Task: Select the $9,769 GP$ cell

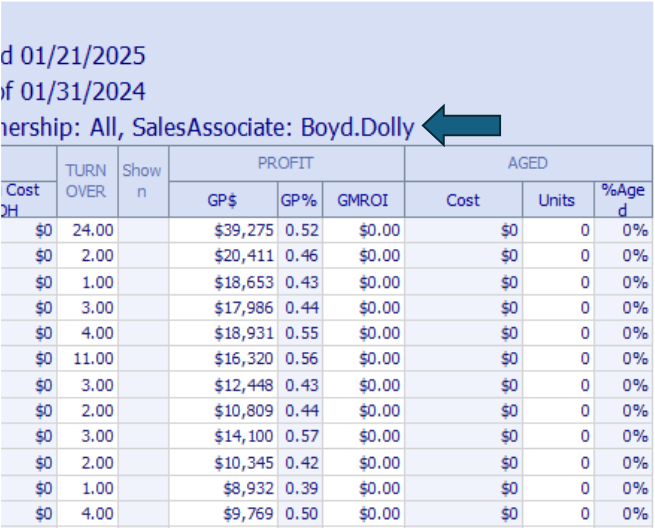Action: (x=223, y=514)
